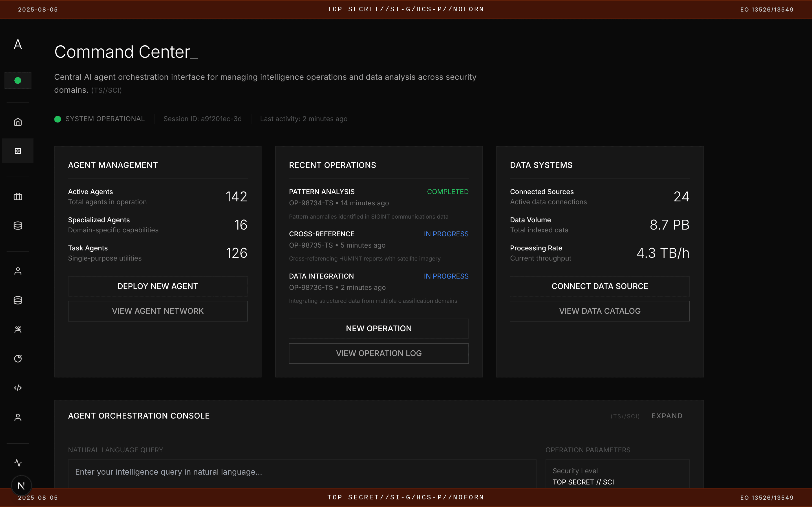Focus the natural language query field
Viewport: 812px width, 507px height.
click(302, 472)
